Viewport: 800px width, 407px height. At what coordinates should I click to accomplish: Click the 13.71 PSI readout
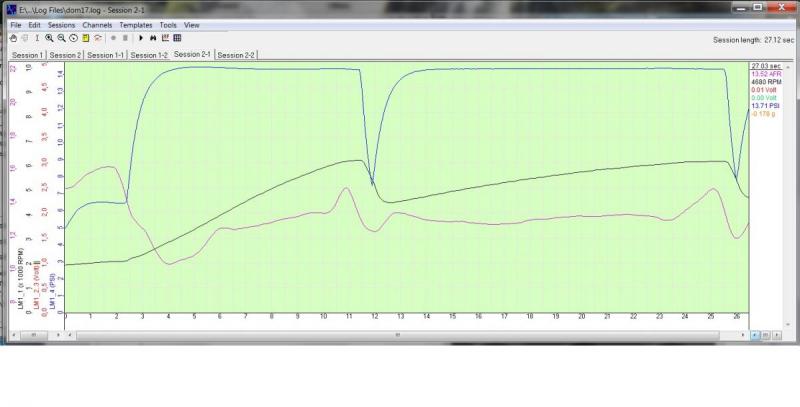click(x=765, y=106)
